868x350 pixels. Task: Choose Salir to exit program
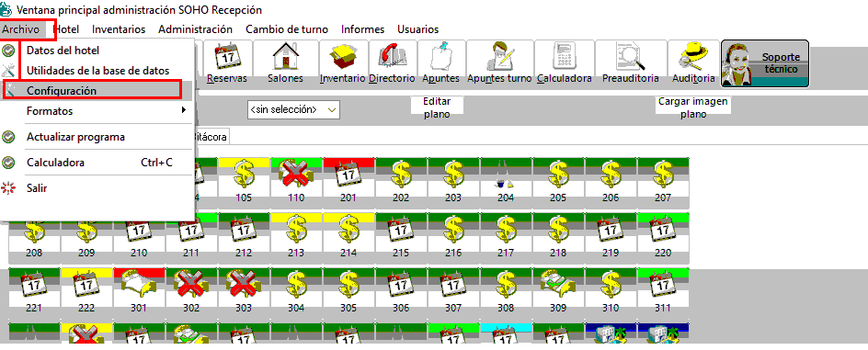98,188
